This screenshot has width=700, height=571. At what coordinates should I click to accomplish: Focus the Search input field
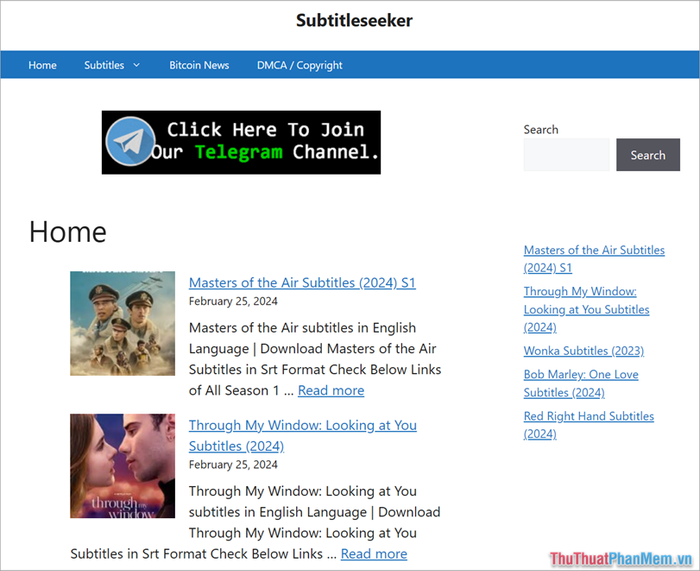click(566, 155)
